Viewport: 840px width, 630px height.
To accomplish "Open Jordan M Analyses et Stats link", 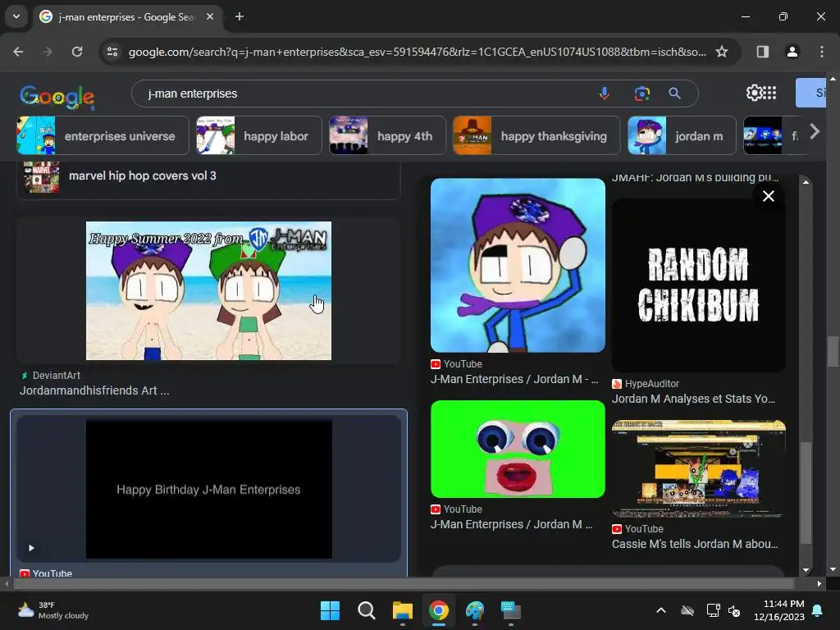I will 693,399.
